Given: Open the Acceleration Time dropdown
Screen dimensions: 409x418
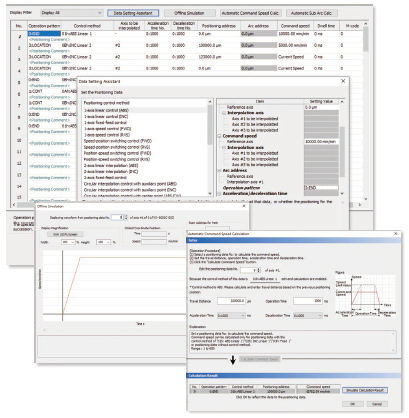Looking at the screenshot, I should [x=231, y=315].
